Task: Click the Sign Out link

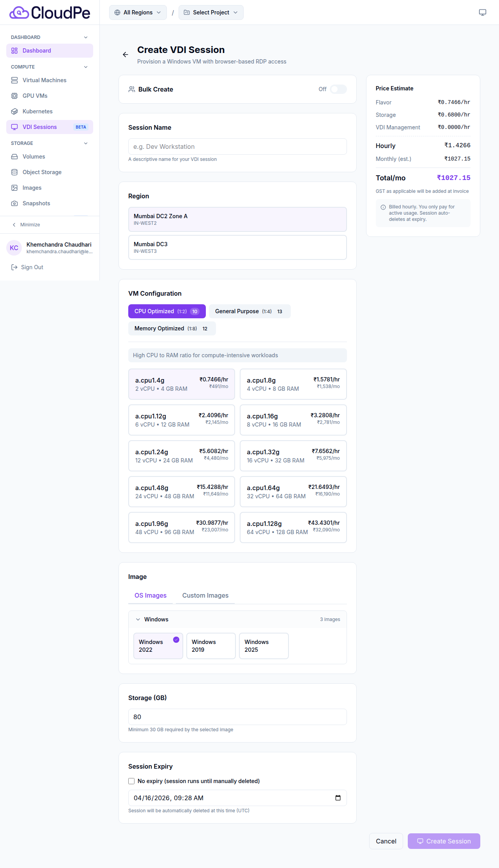Action: (x=32, y=267)
